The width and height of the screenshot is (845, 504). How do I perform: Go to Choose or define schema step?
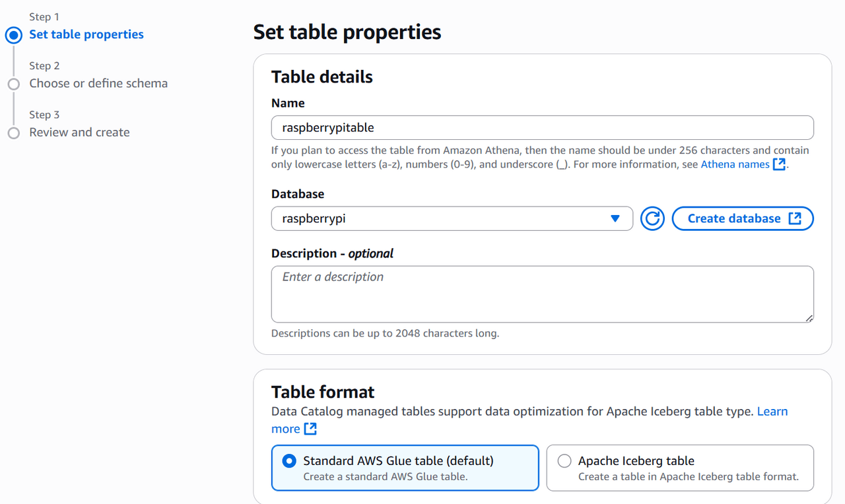pyautogui.click(x=98, y=83)
